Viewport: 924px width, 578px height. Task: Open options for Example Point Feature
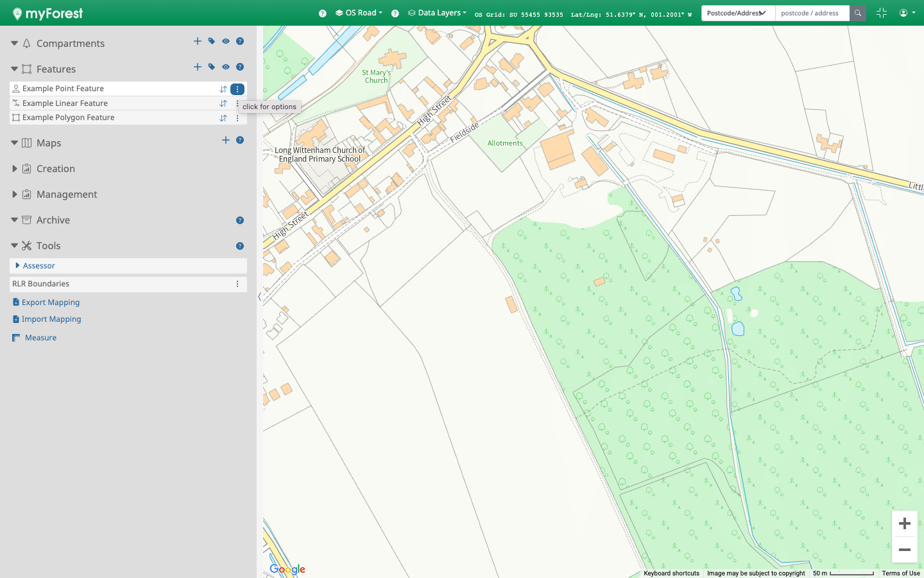tap(237, 89)
